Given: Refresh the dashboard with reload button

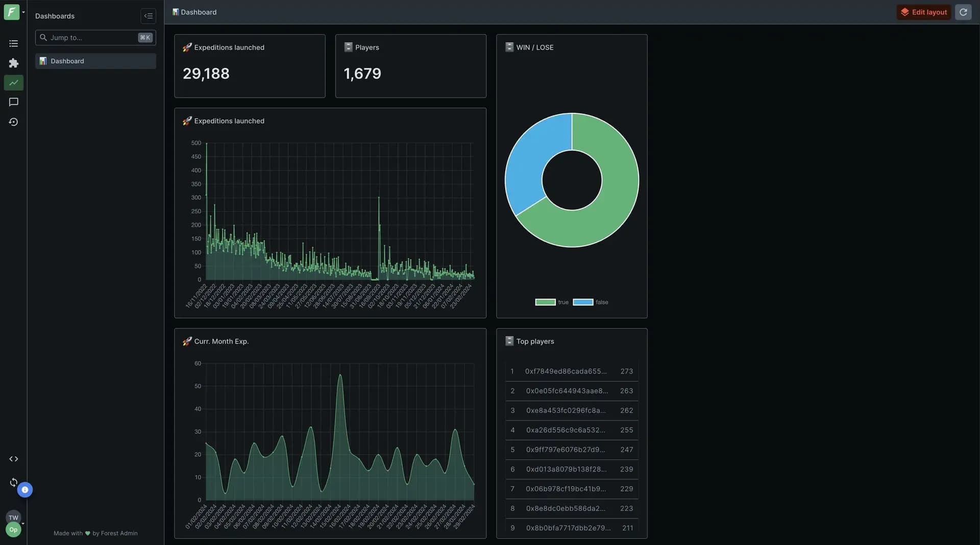Looking at the screenshot, I should (963, 12).
